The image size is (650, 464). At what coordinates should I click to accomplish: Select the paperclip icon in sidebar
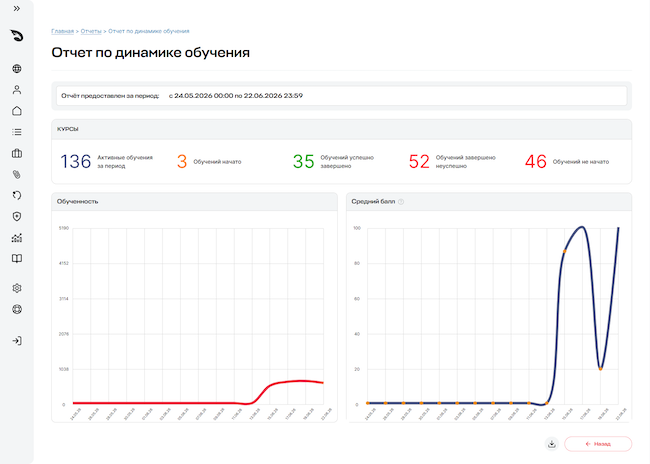coord(17,175)
